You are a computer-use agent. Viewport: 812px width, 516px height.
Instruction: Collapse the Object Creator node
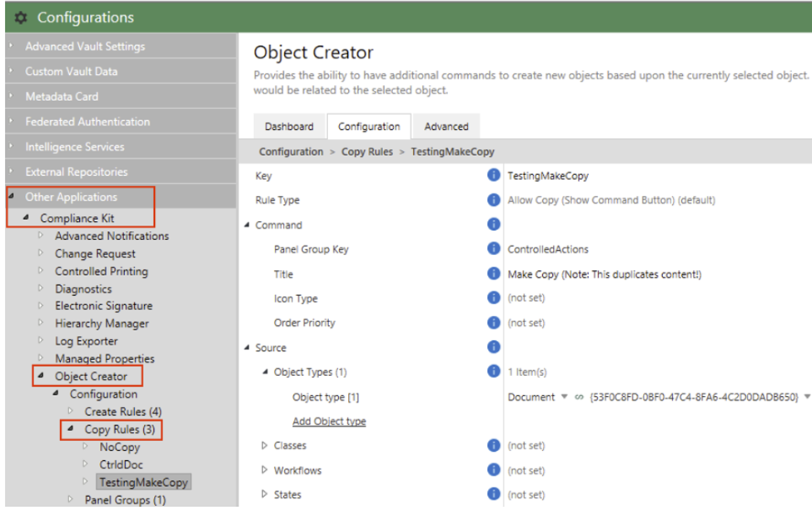(x=41, y=375)
